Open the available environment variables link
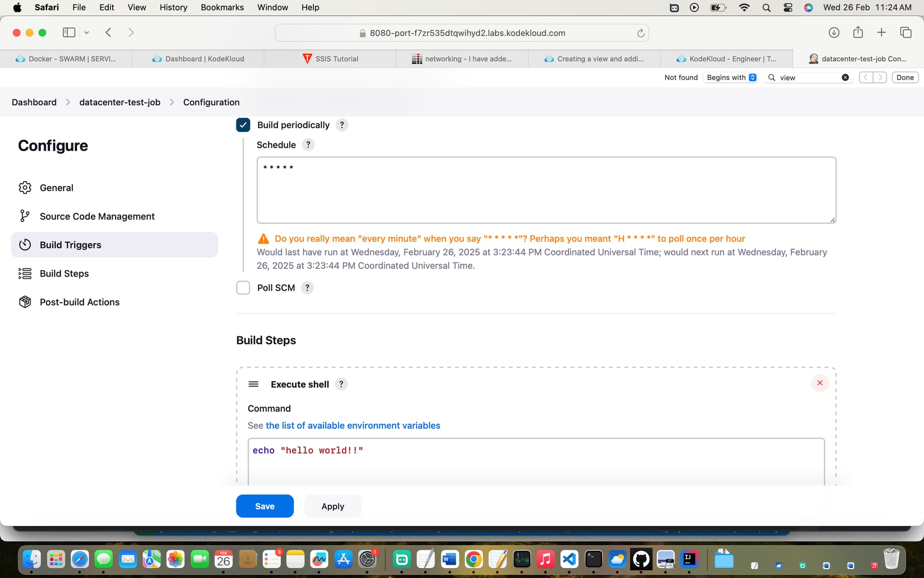 point(353,425)
